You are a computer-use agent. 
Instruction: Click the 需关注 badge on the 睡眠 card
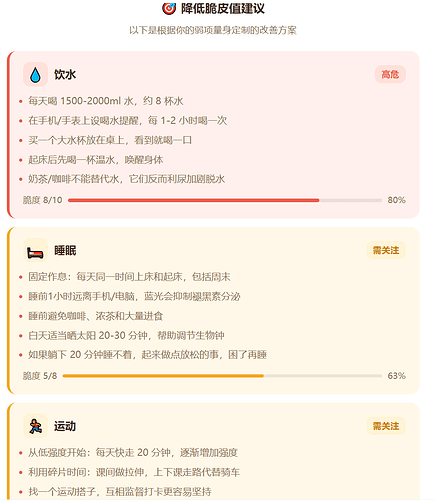coord(386,250)
